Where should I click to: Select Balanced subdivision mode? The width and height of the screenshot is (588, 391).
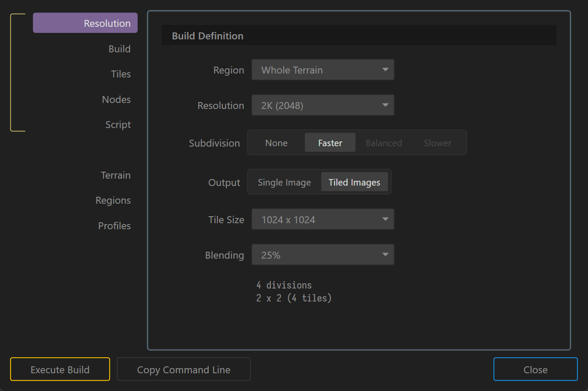tap(384, 143)
